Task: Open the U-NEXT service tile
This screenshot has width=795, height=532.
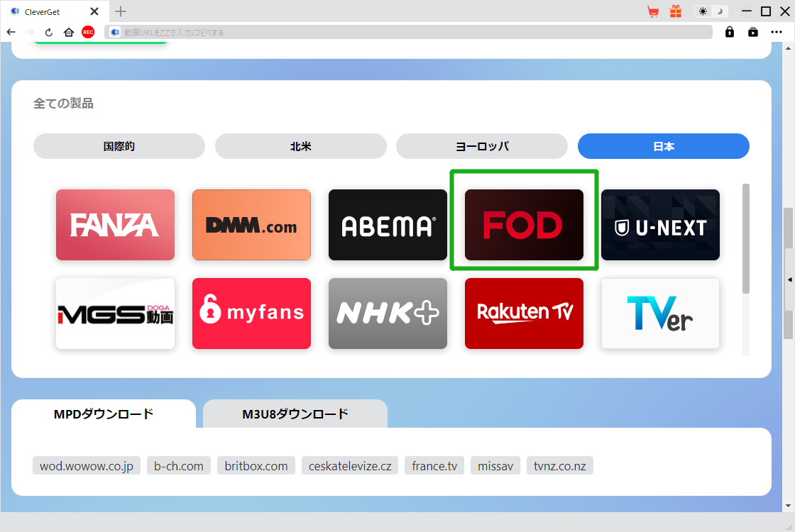Action: pos(660,225)
